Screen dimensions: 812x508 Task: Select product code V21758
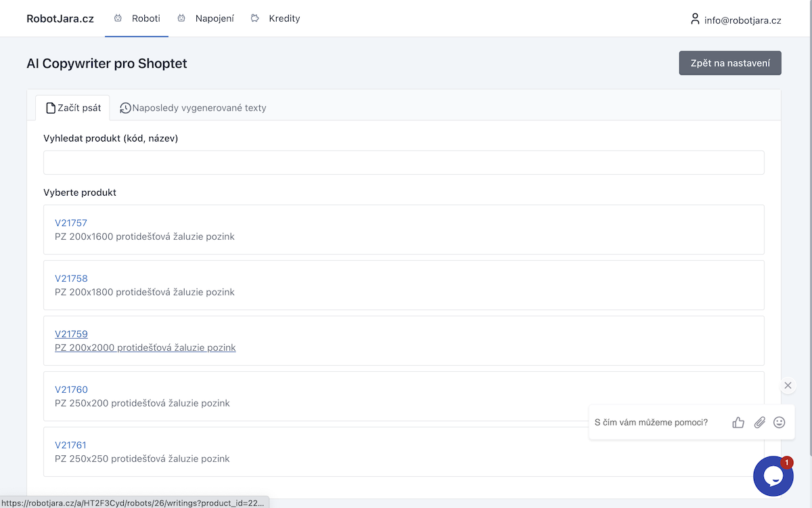pos(71,278)
